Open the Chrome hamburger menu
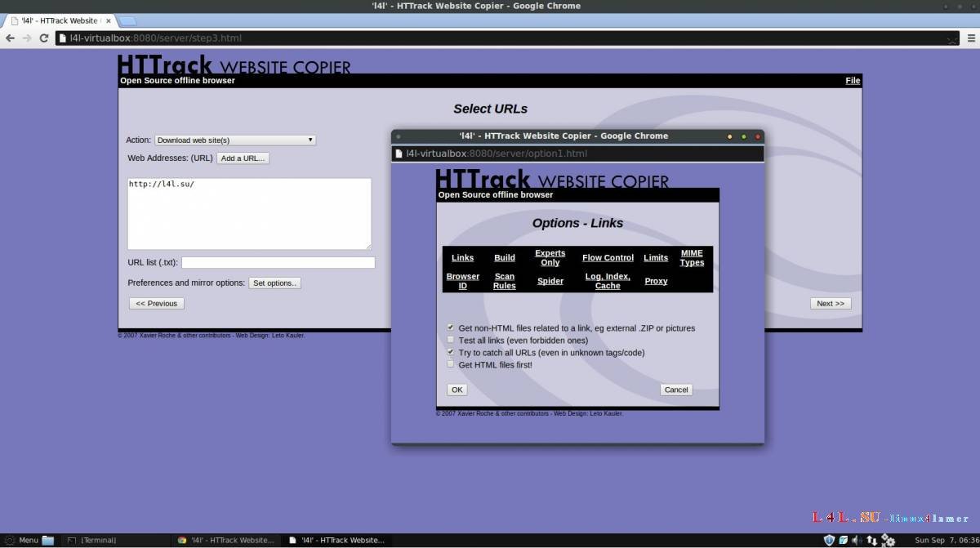 coord(971,38)
